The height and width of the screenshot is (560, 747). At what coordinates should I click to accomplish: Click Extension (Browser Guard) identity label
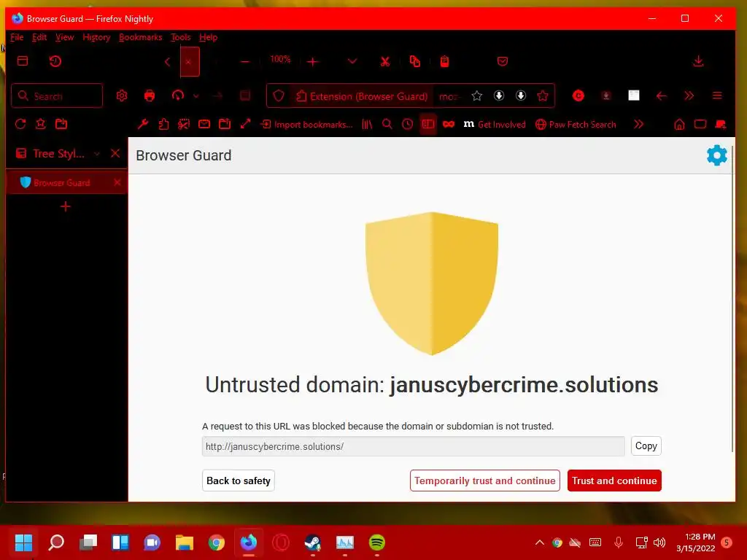click(x=362, y=96)
